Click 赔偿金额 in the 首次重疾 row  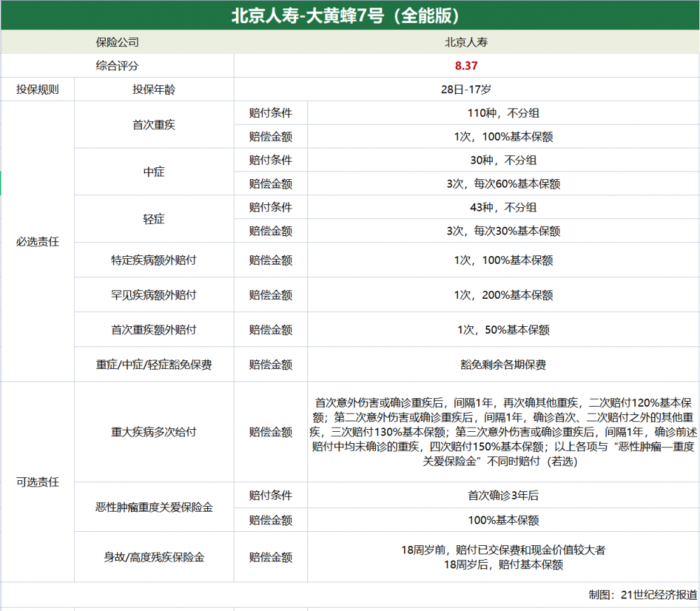[270, 136]
